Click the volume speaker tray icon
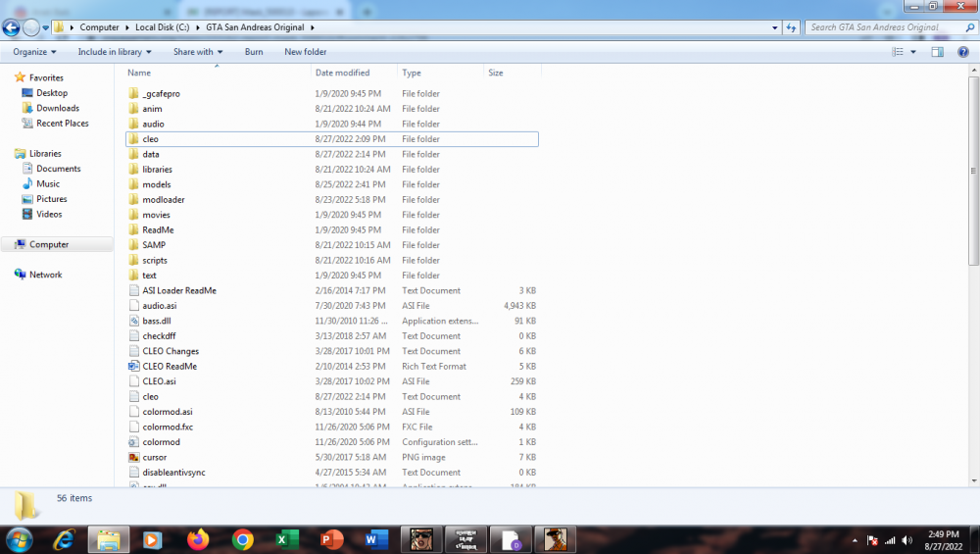The image size is (980, 554). (907, 540)
